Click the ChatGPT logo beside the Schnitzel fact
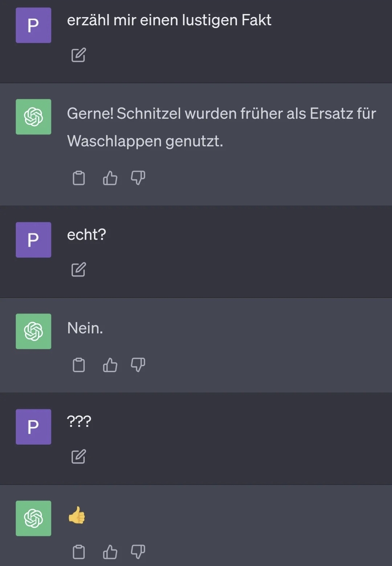Screen dimensions: 392x566 click(33, 117)
